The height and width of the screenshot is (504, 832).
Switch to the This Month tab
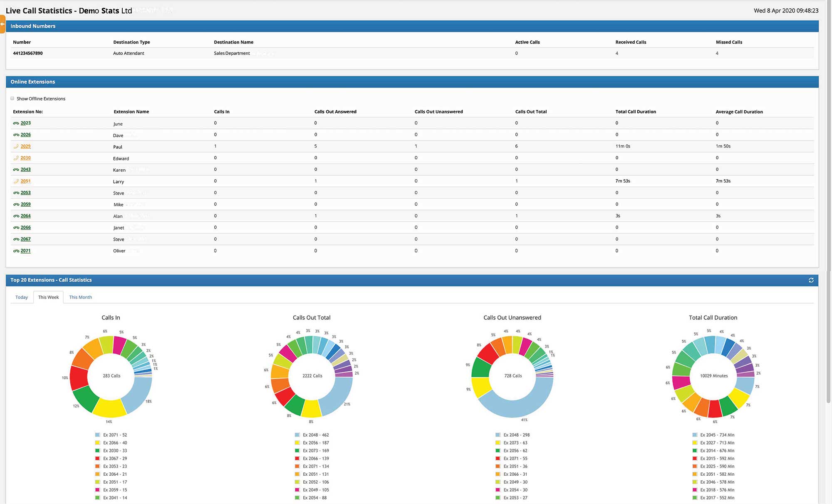[x=80, y=297]
